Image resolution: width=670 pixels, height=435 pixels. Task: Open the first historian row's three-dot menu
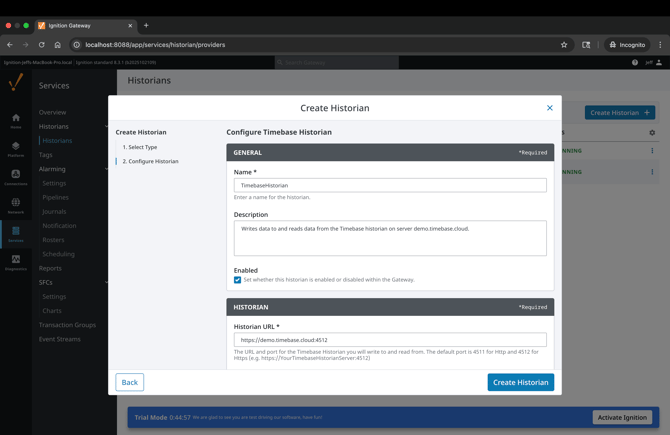652,151
